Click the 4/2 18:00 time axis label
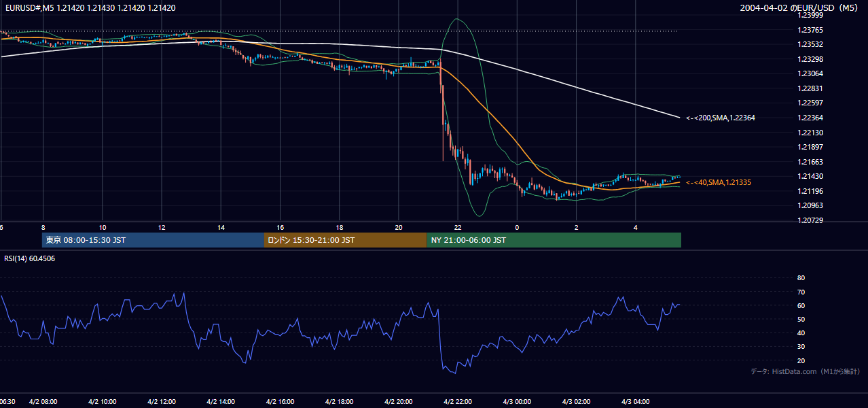This screenshot has height=408, width=868. [340, 402]
